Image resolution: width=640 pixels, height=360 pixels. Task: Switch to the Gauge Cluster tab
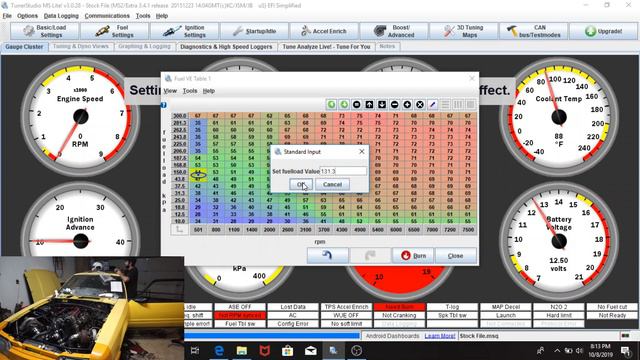[24, 47]
